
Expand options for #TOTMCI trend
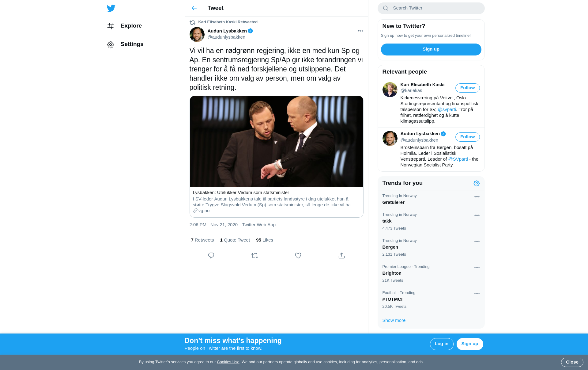[x=477, y=294]
